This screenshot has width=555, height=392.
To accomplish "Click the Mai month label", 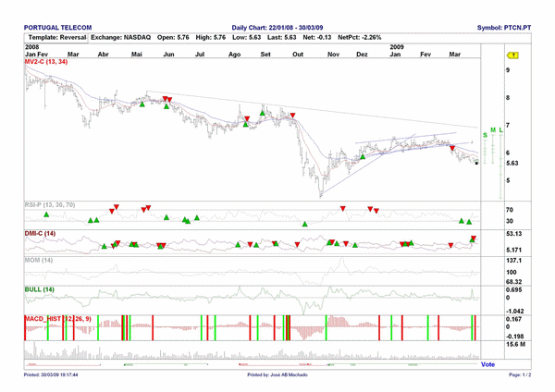I will [137, 55].
